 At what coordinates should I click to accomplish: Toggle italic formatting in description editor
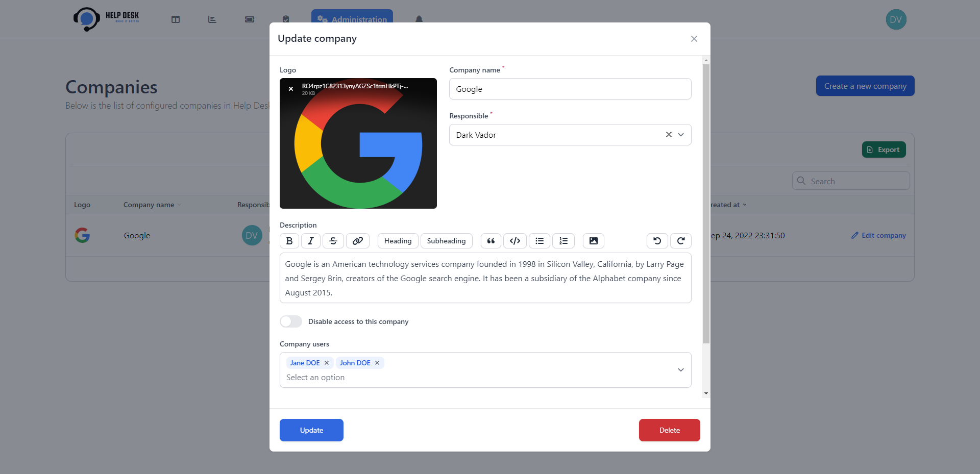[311, 241]
